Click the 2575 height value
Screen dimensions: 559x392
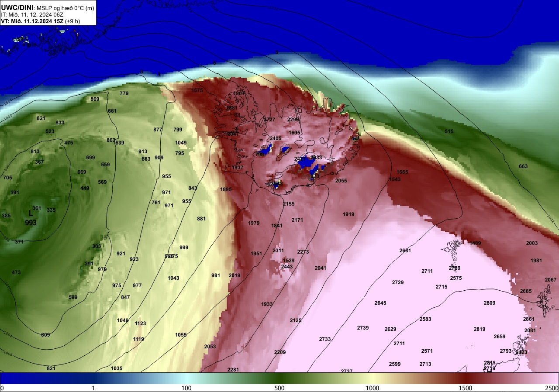(456, 278)
